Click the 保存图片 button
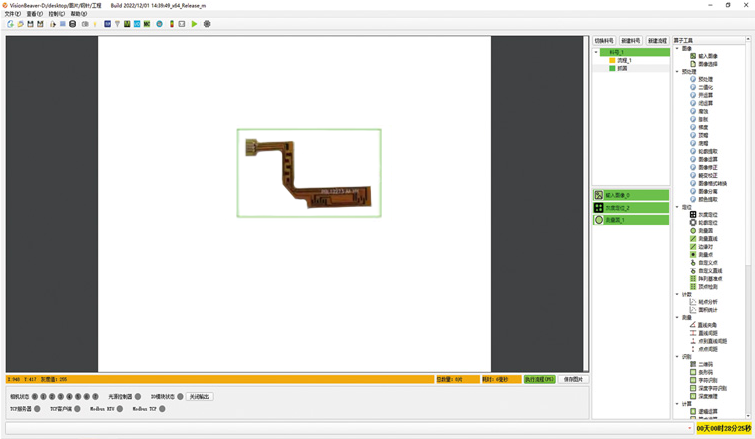This screenshot has height=439, width=755. (x=573, y=380)
